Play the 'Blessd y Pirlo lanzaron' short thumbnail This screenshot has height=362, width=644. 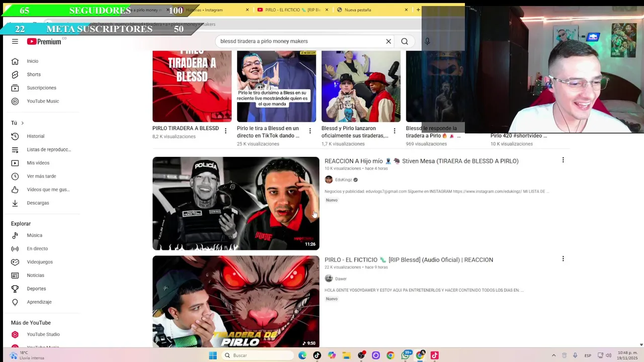click(361, 86)
